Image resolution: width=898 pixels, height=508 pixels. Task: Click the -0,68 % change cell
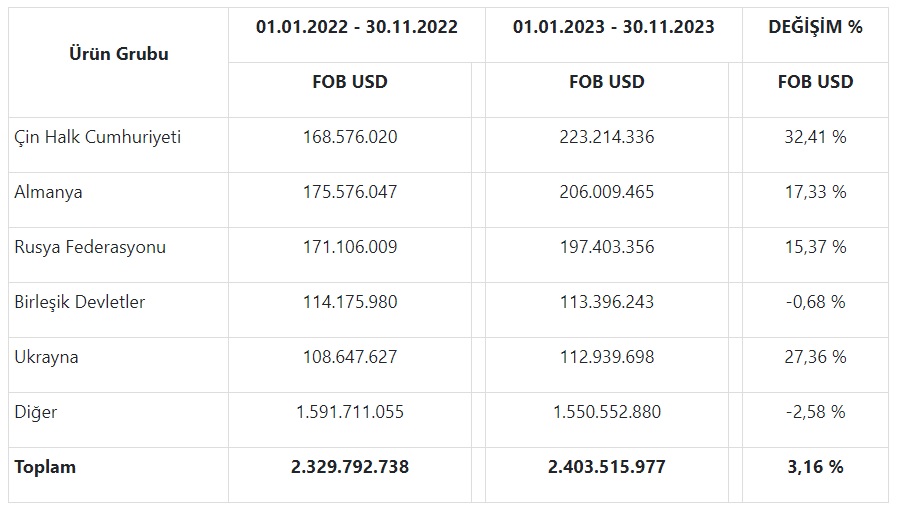click(815, 302)
